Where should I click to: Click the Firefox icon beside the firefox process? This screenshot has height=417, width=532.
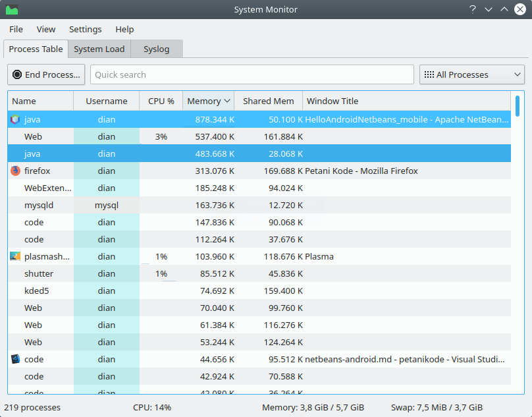(15, 171)
